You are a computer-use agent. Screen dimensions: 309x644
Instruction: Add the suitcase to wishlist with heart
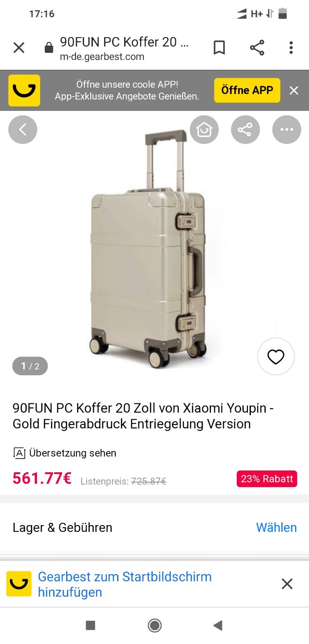(276, 356)
